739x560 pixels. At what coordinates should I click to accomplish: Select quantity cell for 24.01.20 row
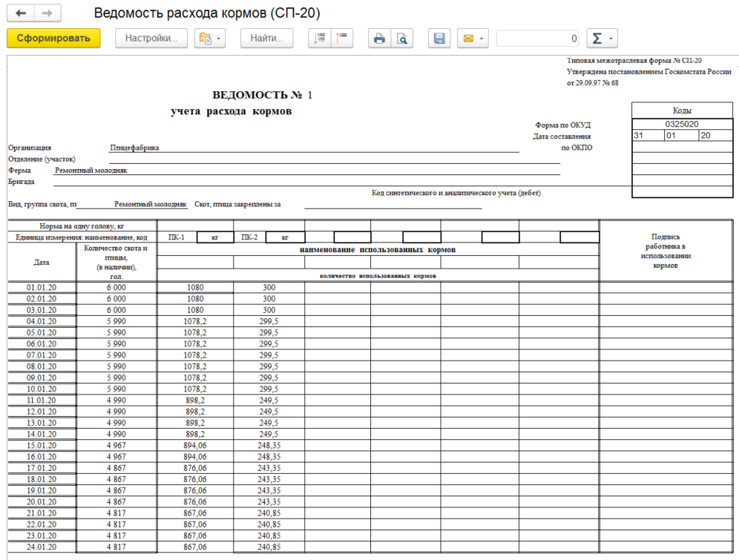tap(116, 547)
